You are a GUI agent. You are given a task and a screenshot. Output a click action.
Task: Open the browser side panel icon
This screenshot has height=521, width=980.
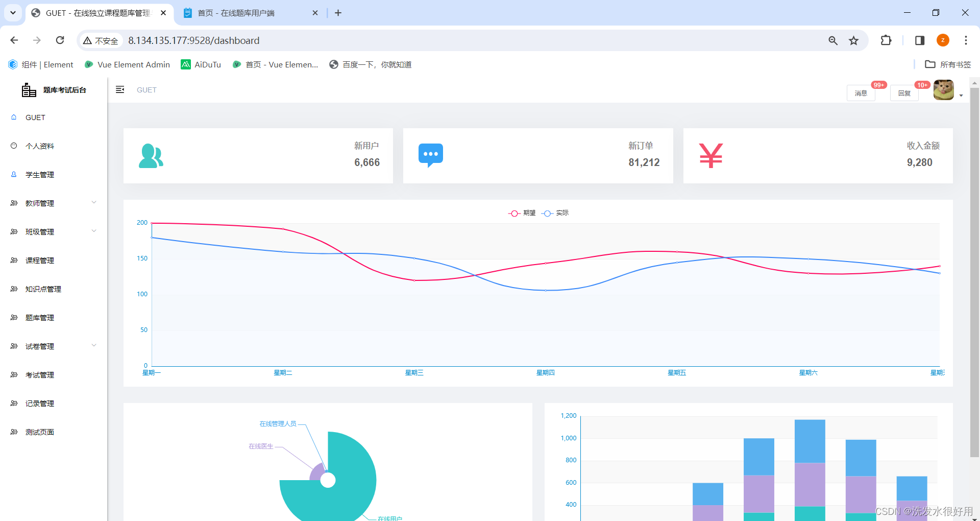point(919,40)
